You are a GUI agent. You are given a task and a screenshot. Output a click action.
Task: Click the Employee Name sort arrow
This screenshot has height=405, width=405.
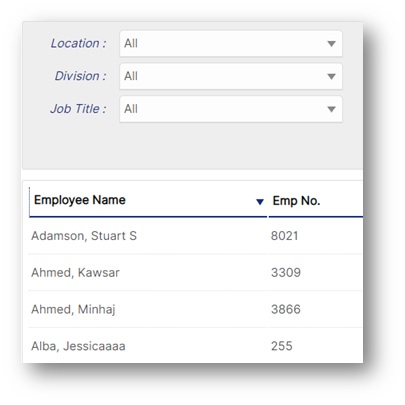260,201
